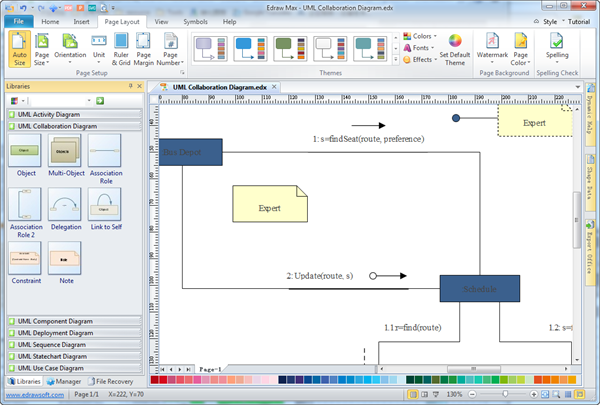Select the Multi-Object shape in the library

[65, 157]
